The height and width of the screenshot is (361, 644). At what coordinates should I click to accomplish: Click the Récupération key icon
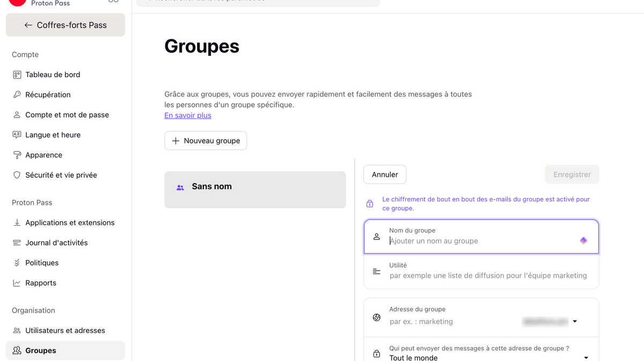pyautogui.click(x=17, y=95)
